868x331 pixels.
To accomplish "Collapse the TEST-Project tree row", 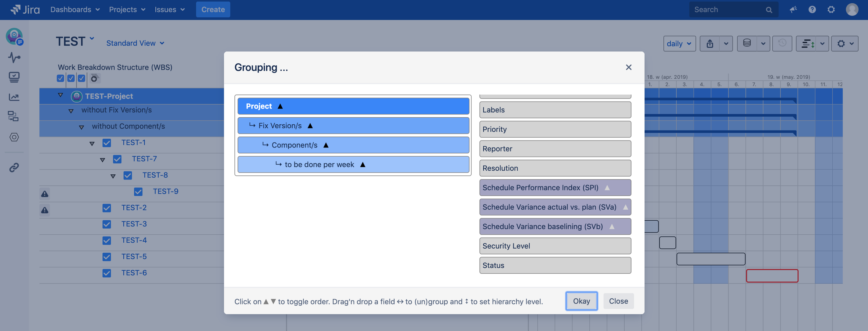I will click(60, 95).
